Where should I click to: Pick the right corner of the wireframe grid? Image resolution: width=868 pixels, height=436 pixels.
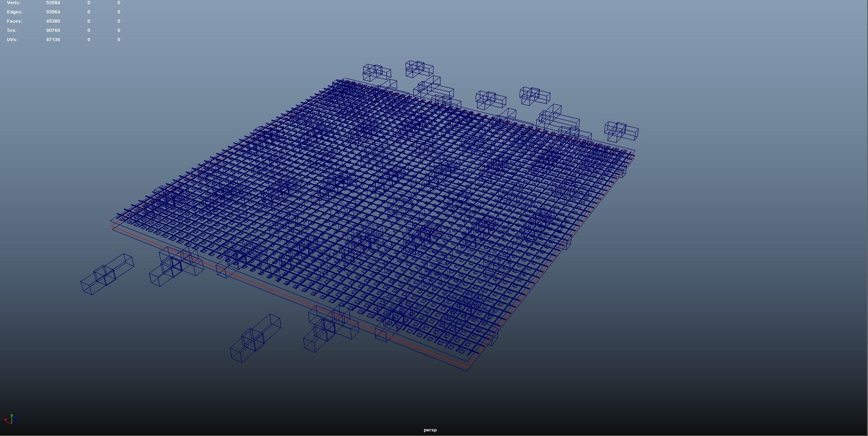tap(634, 152)
